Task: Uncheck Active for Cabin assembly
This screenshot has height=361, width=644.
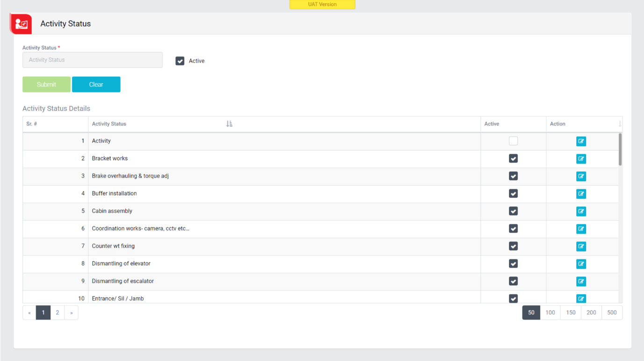Action: [x=513, y=211]
